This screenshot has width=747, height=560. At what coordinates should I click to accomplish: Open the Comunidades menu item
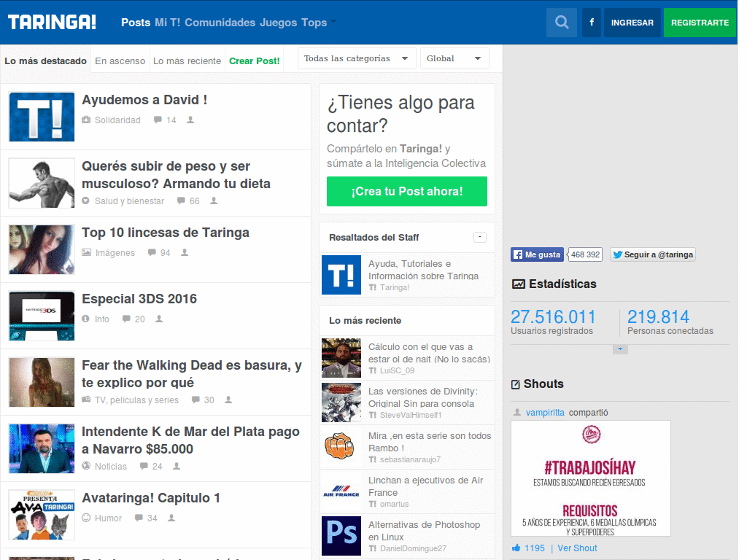tap(220, 23)
